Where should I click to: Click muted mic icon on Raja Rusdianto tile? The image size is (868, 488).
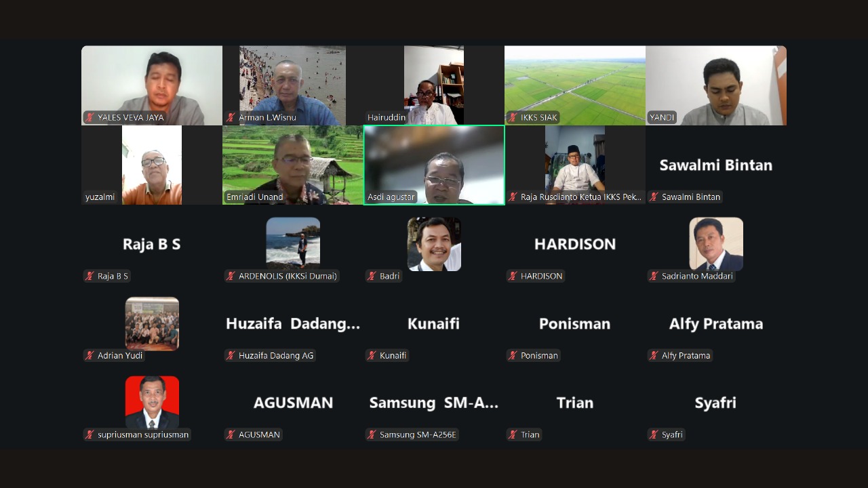(x=513, y=197)
